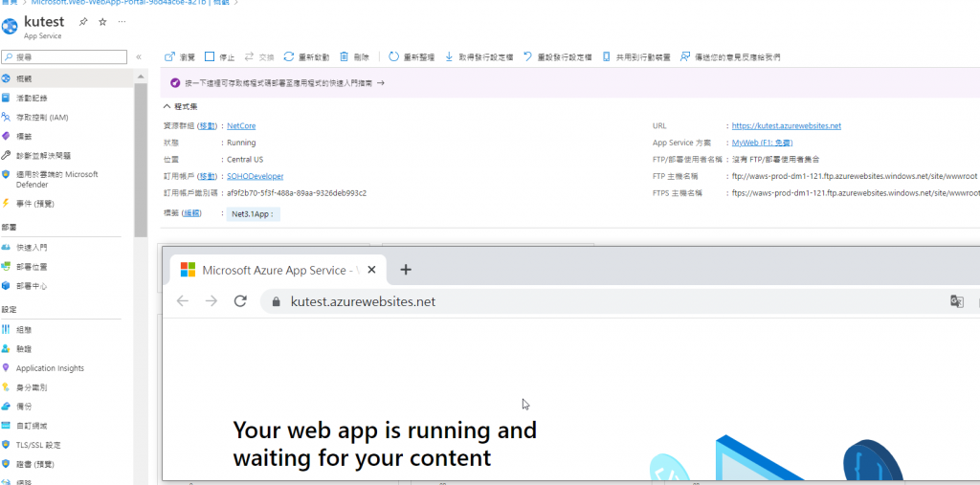Reset publish profile via 重設發行設定檔
Screen dimensions: 980x485
(x=558, y=56)
